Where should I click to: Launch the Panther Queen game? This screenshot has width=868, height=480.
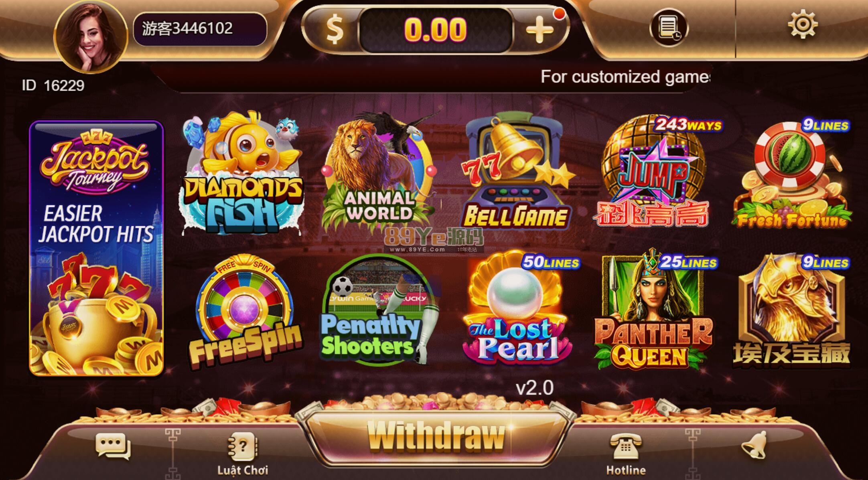(x=653, y=310)
